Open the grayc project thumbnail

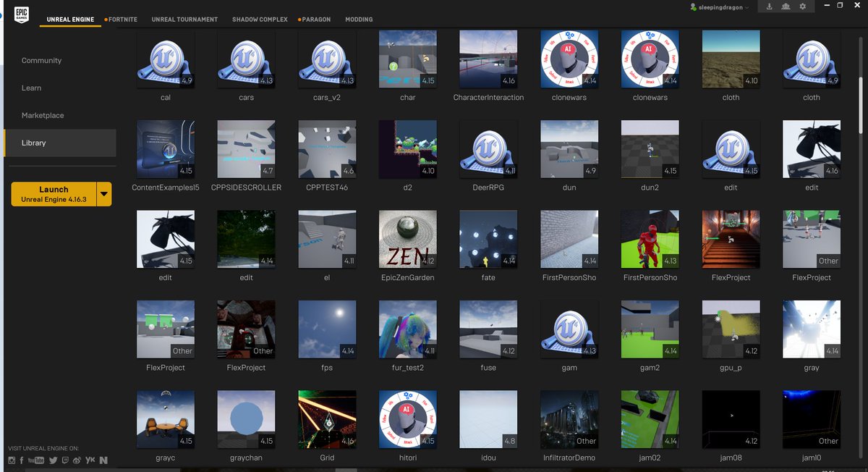[x=166, y=420]
